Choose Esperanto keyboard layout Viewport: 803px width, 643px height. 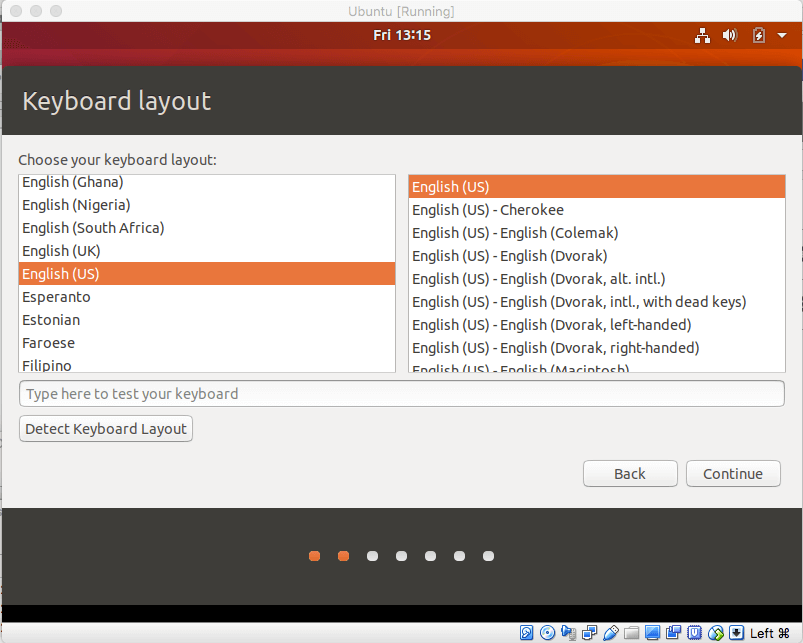click(x=207, y=297)
